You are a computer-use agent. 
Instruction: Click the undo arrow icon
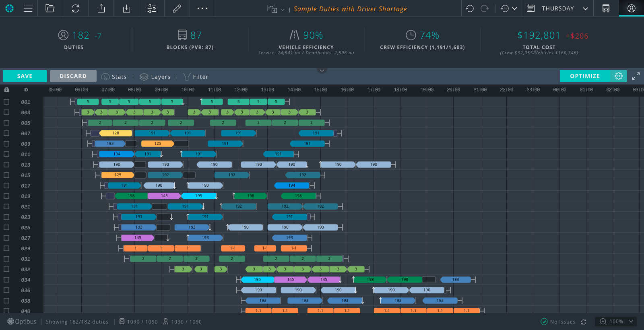click(469, 8)
